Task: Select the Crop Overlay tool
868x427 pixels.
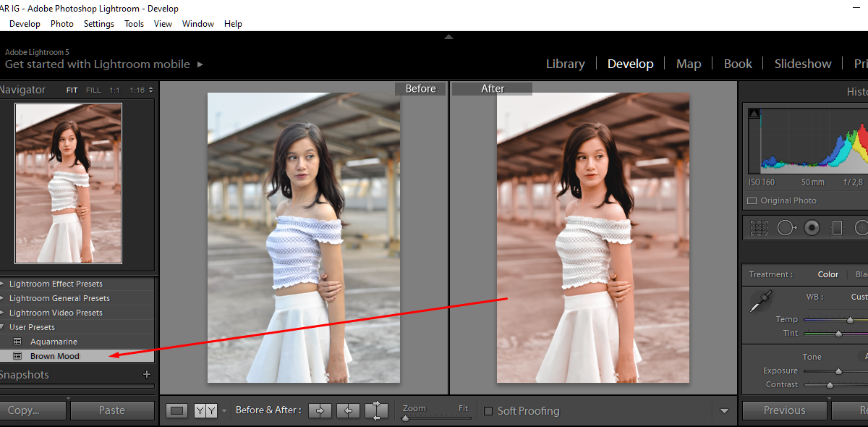Action: point(759,228)
